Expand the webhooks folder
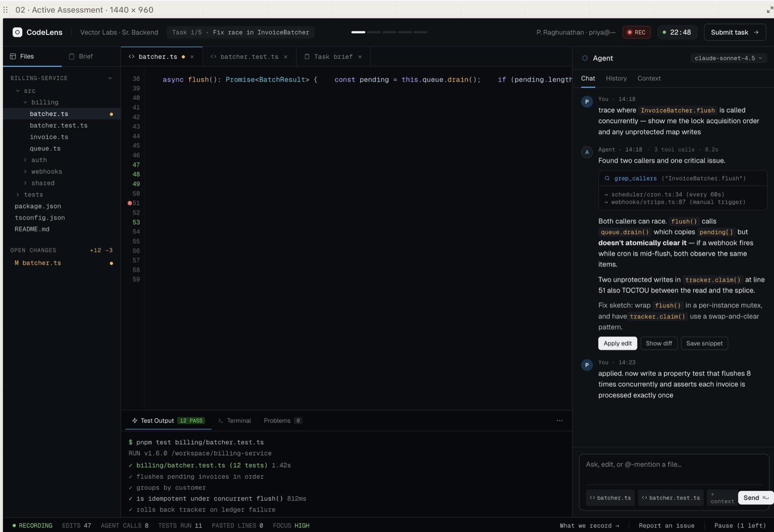The width and height of the screenshot is (774, 532). pos(25,171)
